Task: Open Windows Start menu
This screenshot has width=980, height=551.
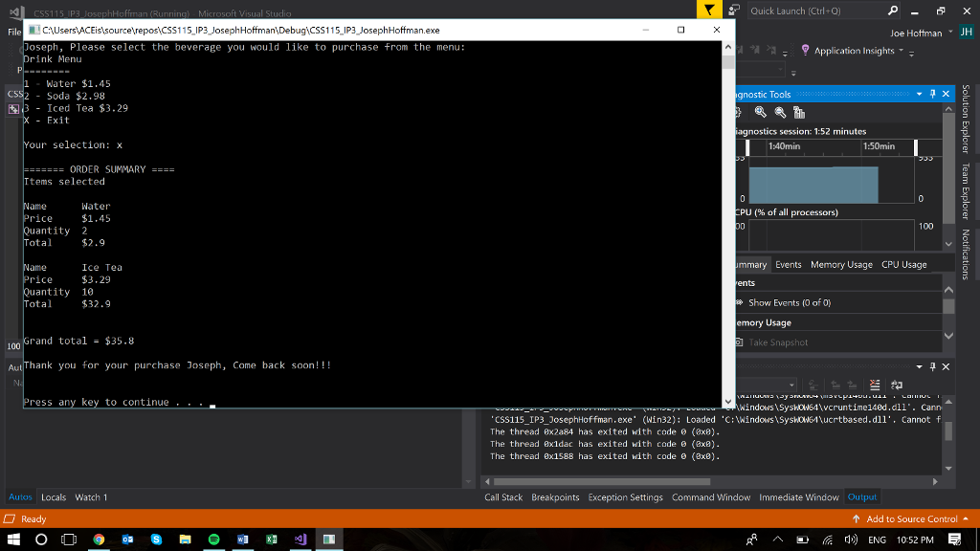Action: [13, 540]
